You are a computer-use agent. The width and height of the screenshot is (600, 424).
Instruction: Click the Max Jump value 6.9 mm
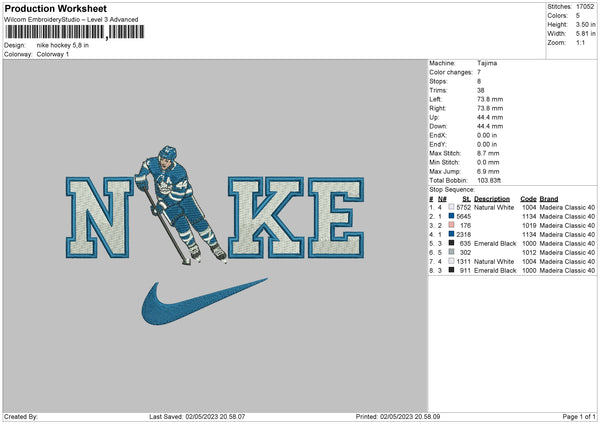click(x=488, y=171)
